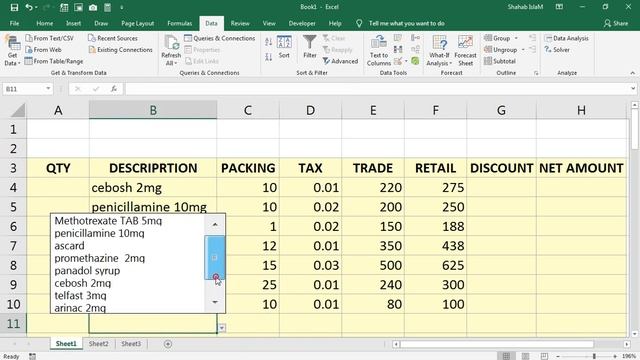Click From Table/Range
This screenshot has height=360, width=640.
[x=54, y=61]
